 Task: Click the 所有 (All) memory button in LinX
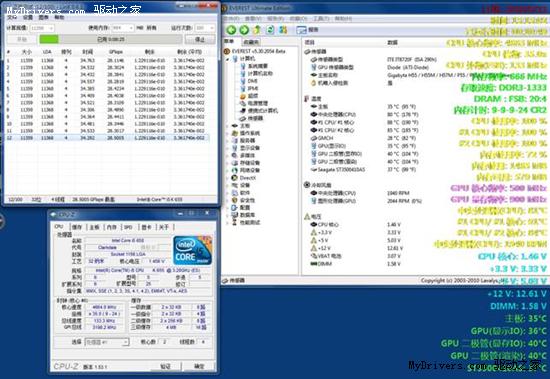[151, 28]
